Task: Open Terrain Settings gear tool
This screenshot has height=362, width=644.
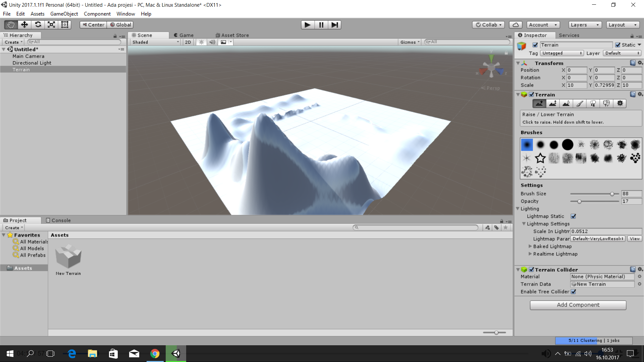Action: coord(620,104)
